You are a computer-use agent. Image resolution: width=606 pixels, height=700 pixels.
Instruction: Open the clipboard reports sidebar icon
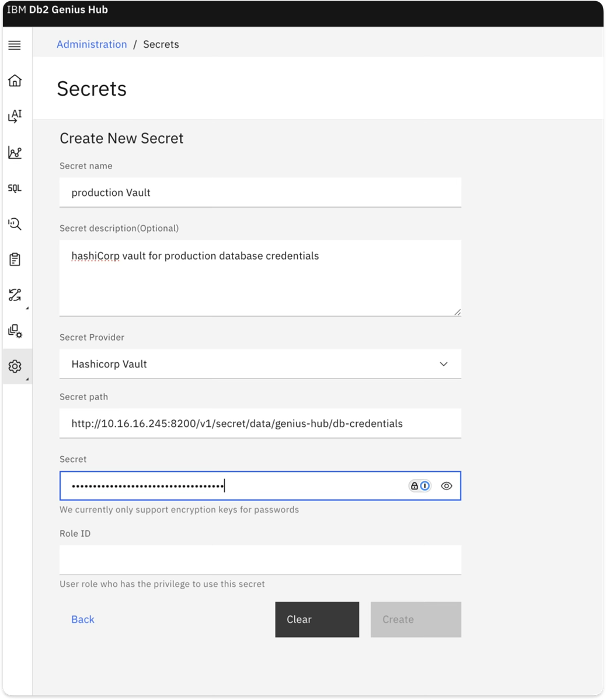(x=15, y=260)
